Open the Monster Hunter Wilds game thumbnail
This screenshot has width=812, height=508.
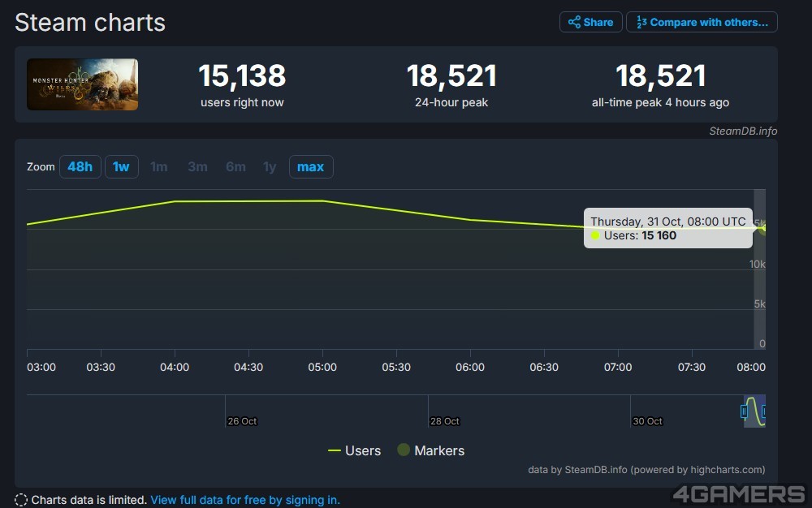pos(82,84)
